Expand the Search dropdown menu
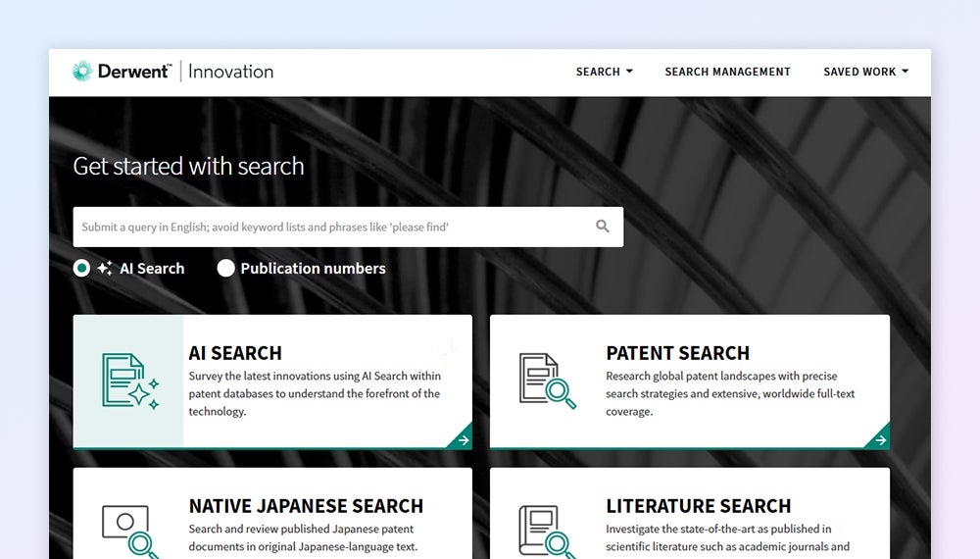980x559 pixels. (604, 72)
